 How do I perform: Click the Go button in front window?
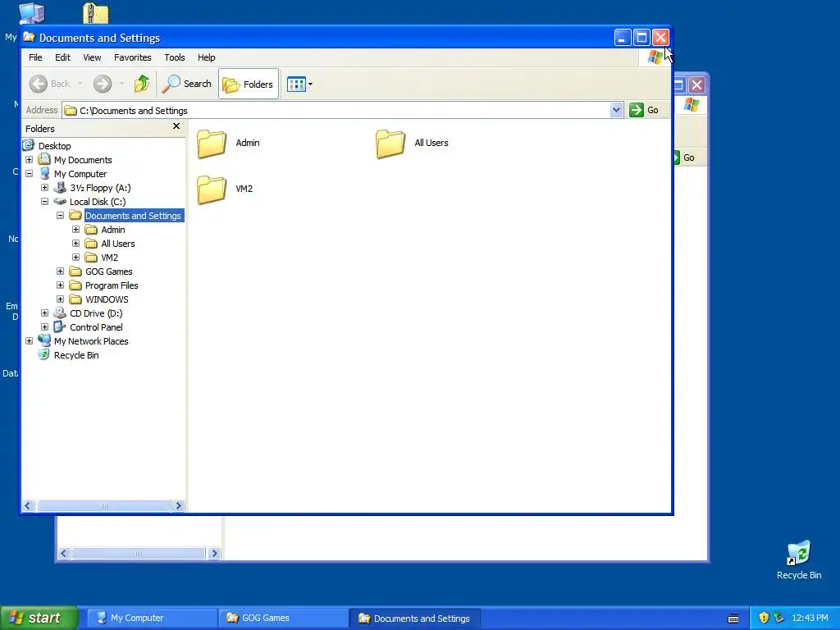coord(644,110)
